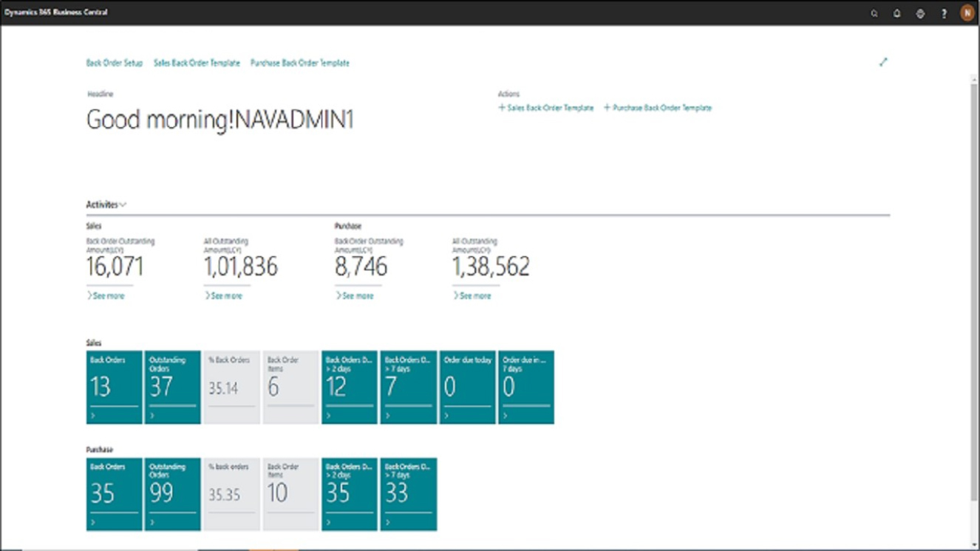
Task: Open the Sales Order due today tile
Action: [467, 386]
